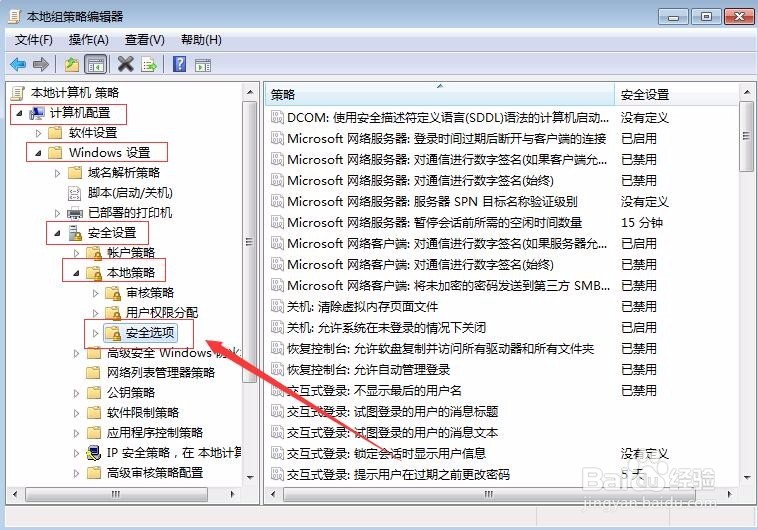This screenshot has width=758, height=530.
Task: Click the 安全选项 folder icon
Action: (113, 333)
